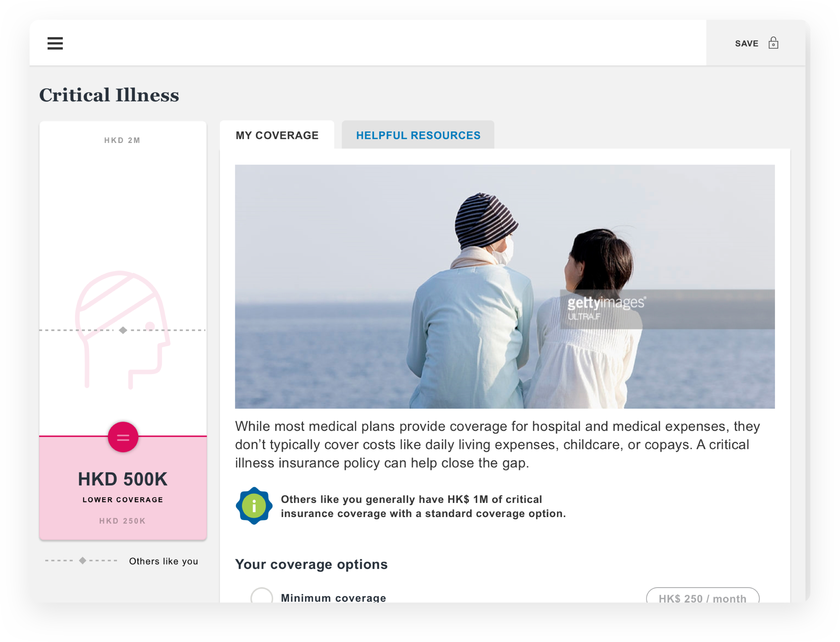Click the HK$ 250 / month price pill

702,597
